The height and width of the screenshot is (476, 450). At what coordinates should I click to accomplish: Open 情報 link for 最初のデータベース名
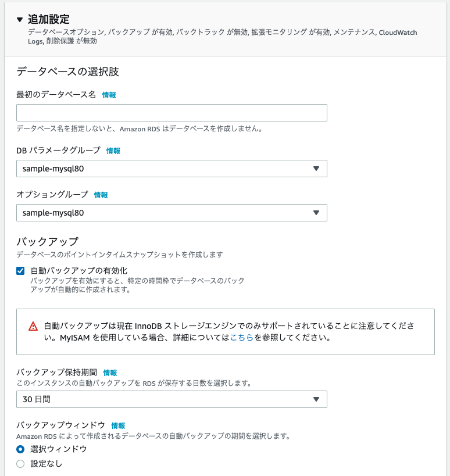(x=109, y=95)
